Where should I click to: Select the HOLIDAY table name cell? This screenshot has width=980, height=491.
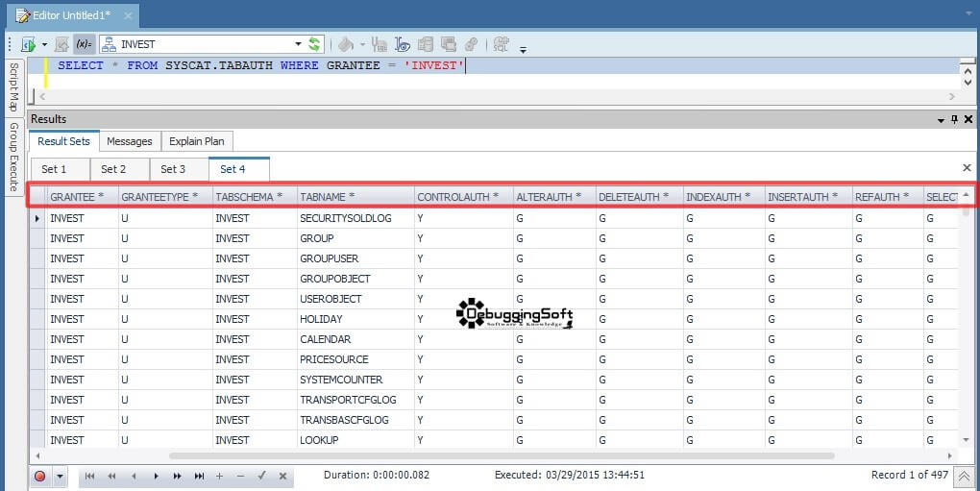[355, 319]
